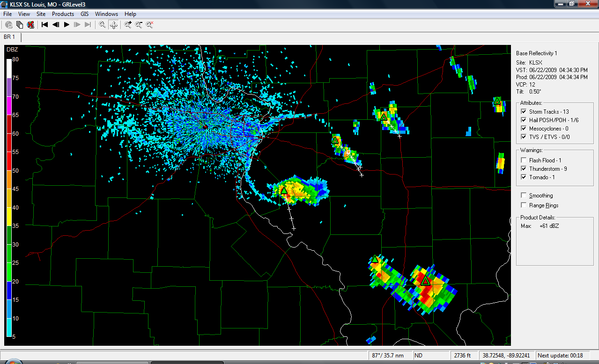599x364 pixels.
Task: Open the Site menu
Action: [41, 14]
